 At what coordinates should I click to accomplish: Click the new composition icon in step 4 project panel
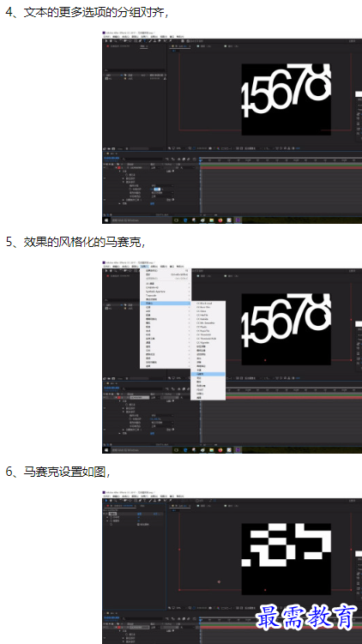113,148
